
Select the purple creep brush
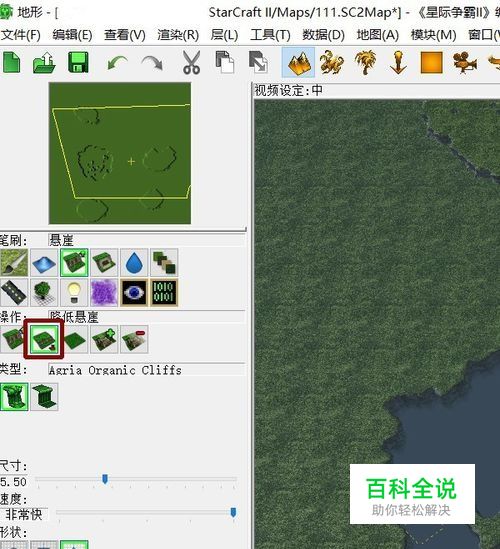click(x=104, y=292)
